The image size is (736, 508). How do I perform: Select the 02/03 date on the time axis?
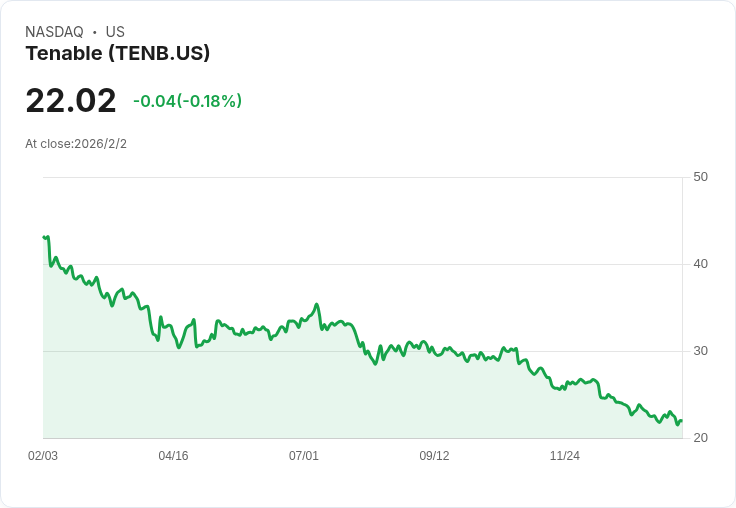tap(43, 456)
